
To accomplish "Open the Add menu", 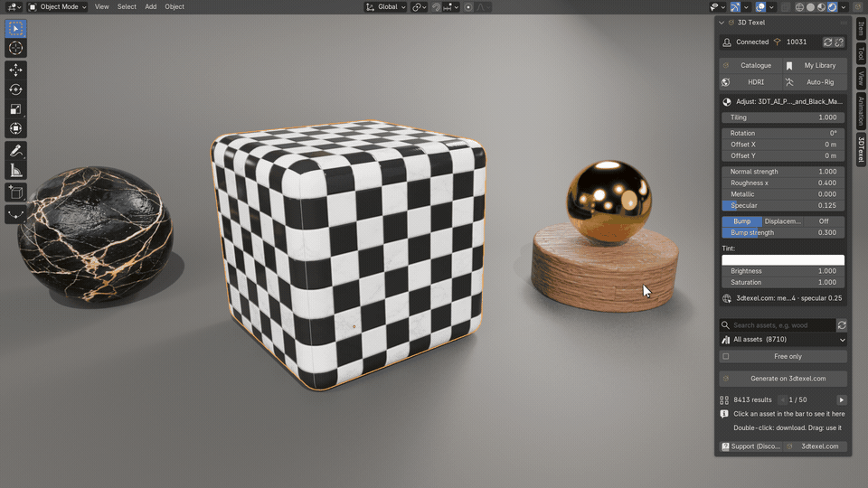I will [x=151, y=6].
